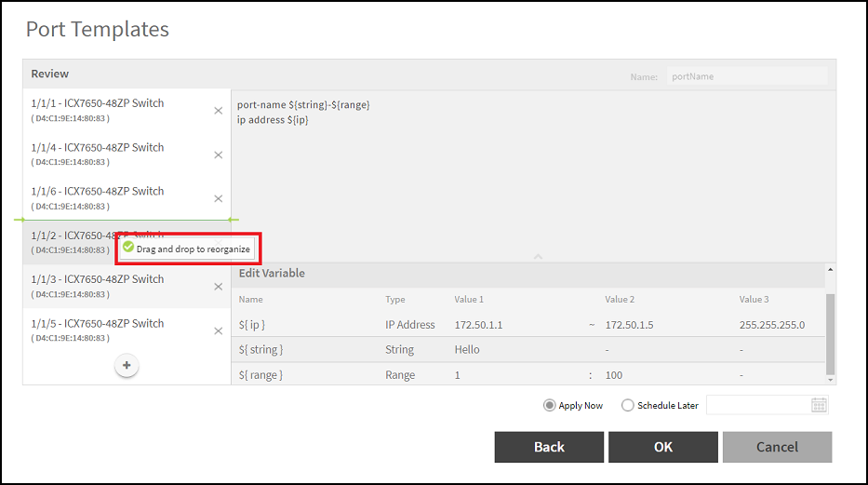Screen dimensions: 868x485
Task: Click the Back button
Action: pyautogui.click(x=549, y=447)
